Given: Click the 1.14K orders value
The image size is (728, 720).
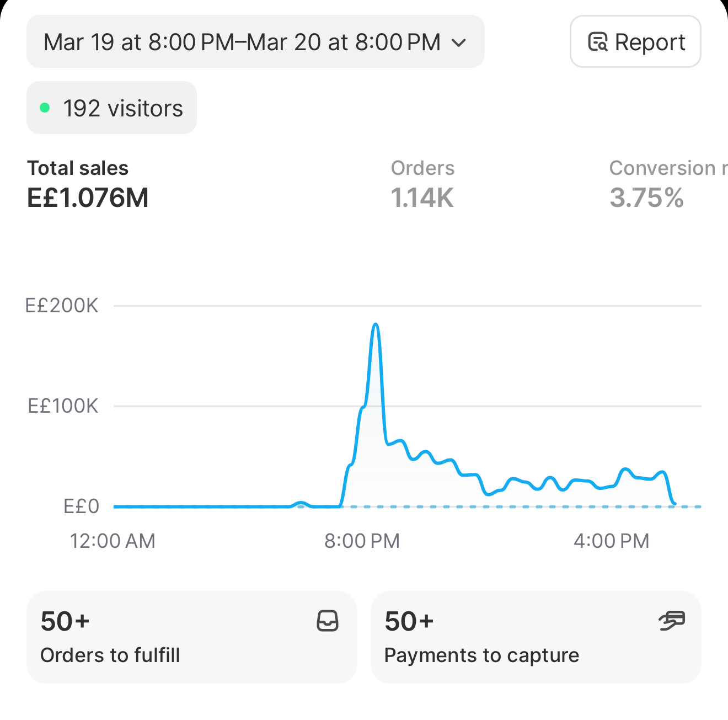Looking at the screenshot, I should click(422, 198).
